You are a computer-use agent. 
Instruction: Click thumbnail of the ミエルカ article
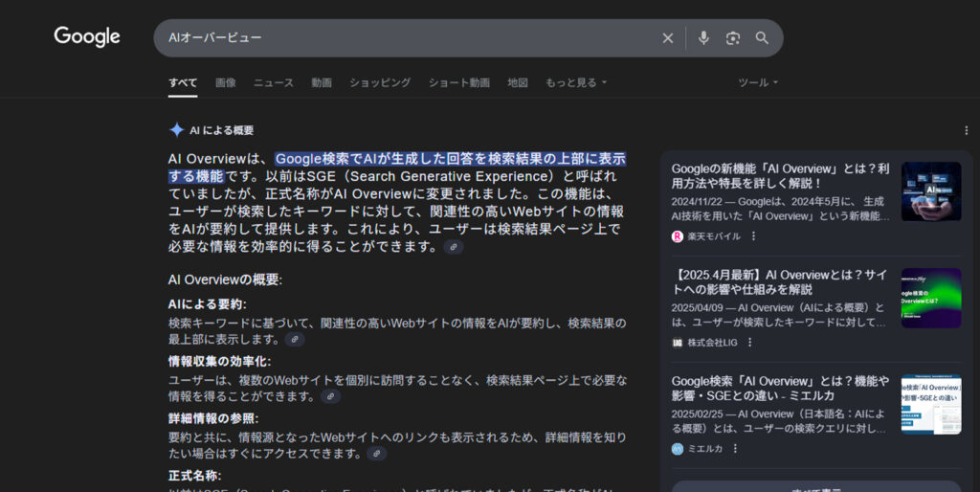pyautogui.click(x=931, y=405)
